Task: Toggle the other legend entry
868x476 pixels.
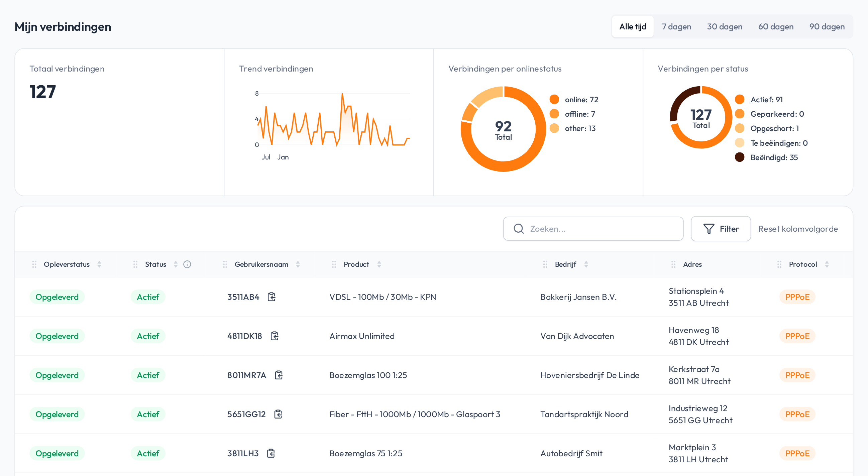Action: (x=572, y=128)
